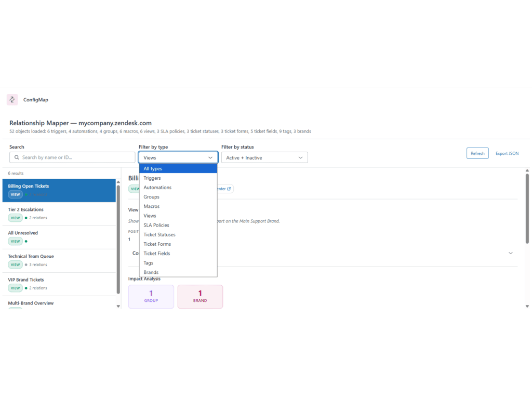Select Billing Open Tickets in results list
The width and height of the screenshot is (532, 399).
tap(59, 191)
